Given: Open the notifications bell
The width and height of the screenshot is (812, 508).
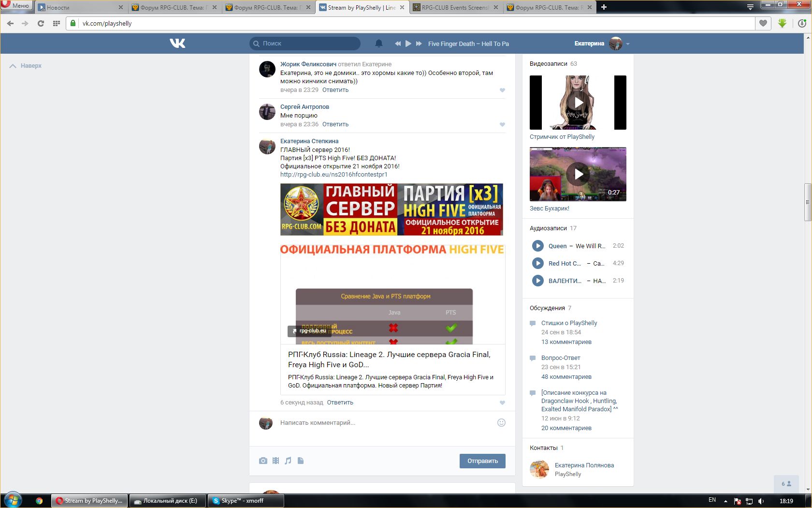Looking at the screenshot, I should (379, 44).
